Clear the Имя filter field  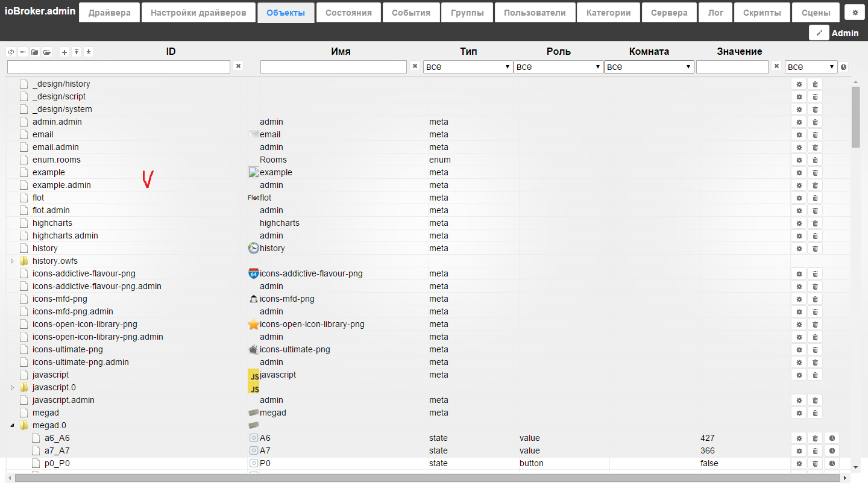tap(415, 66)
